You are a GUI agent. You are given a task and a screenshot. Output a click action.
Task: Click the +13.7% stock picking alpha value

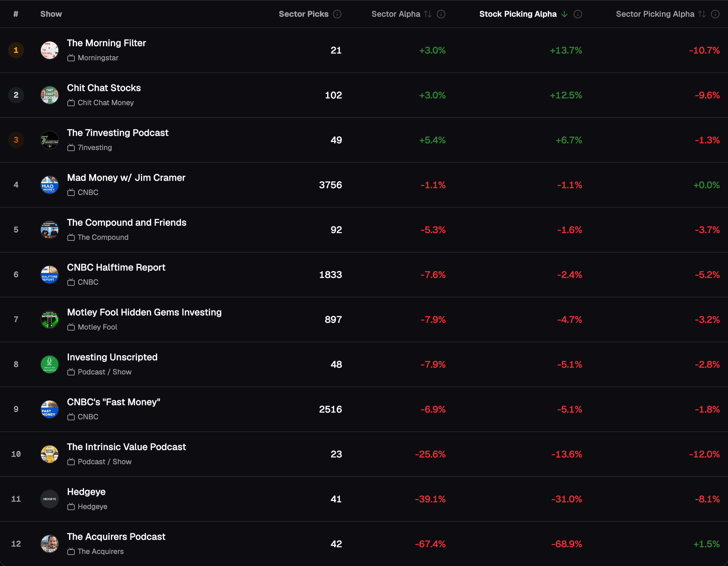click(566, 50)
